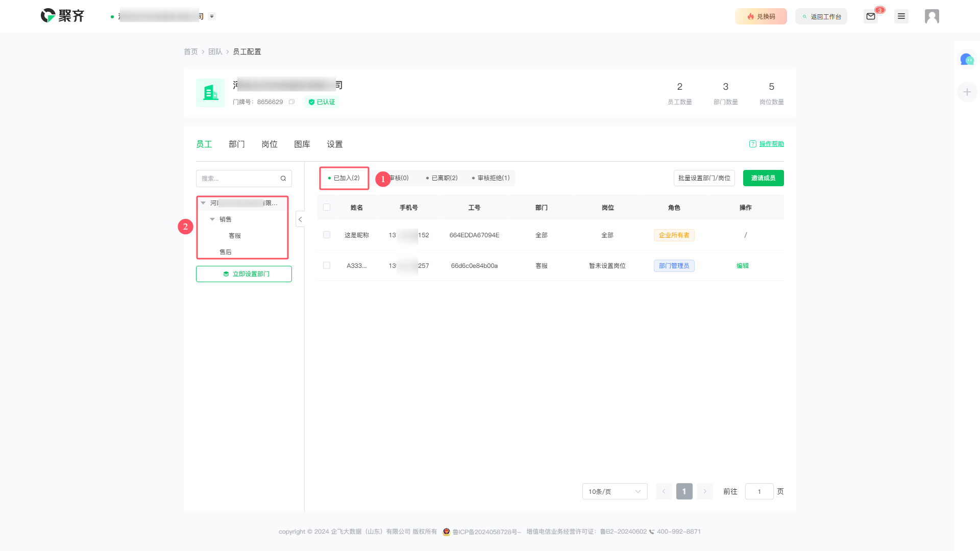Click employee ID 664EDDA67094E
Screen dimensions: 980x551
click(474, 235)
